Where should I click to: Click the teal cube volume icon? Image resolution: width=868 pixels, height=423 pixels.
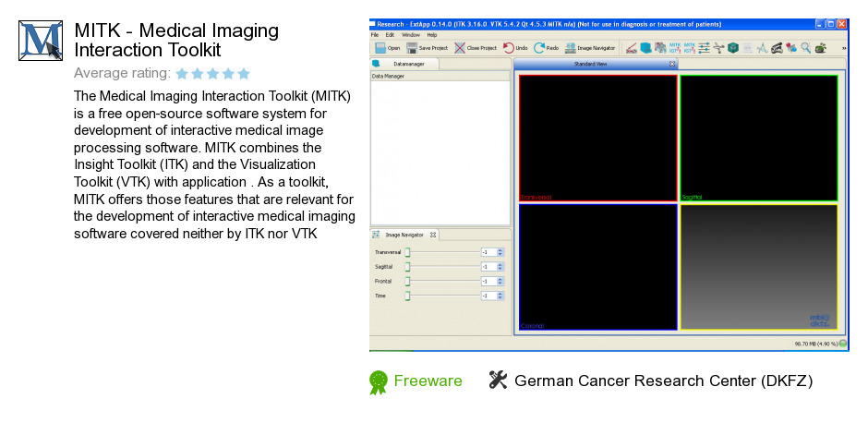click(733, 48)
